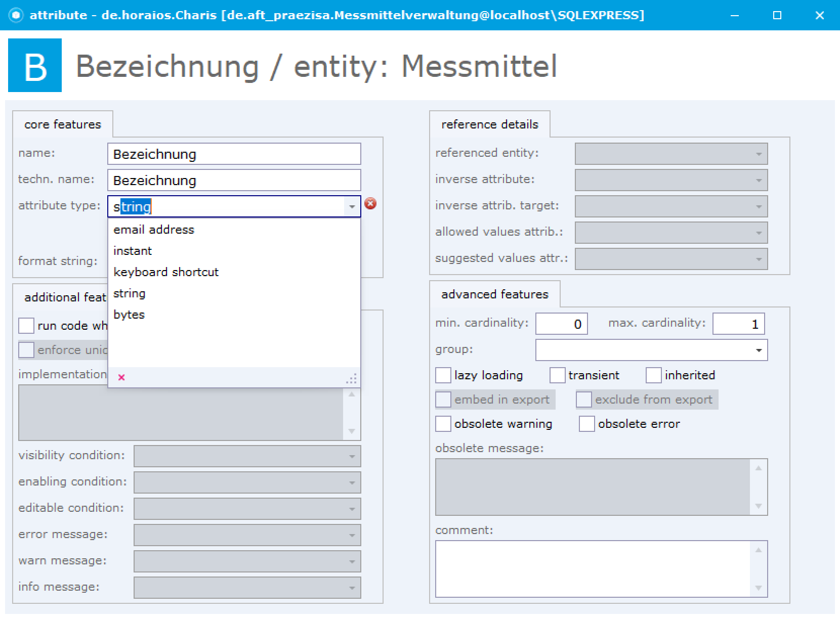Select 'email address' from type list
The image size is (840, 619).
pos(234,230)
